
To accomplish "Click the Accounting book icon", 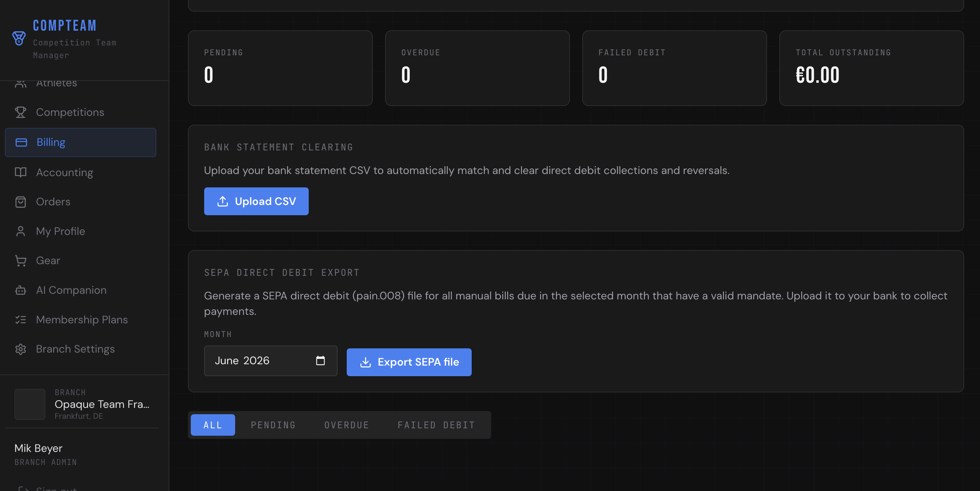I will (20, 173).
